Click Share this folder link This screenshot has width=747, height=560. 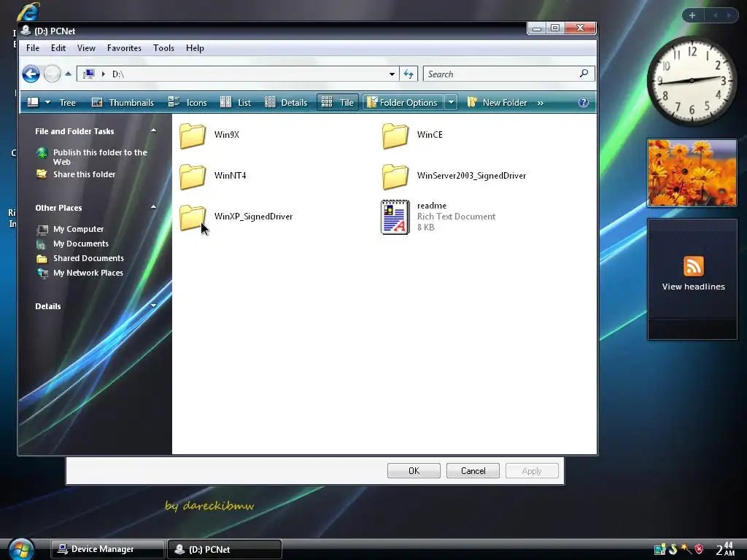click(x=85, y=174)
